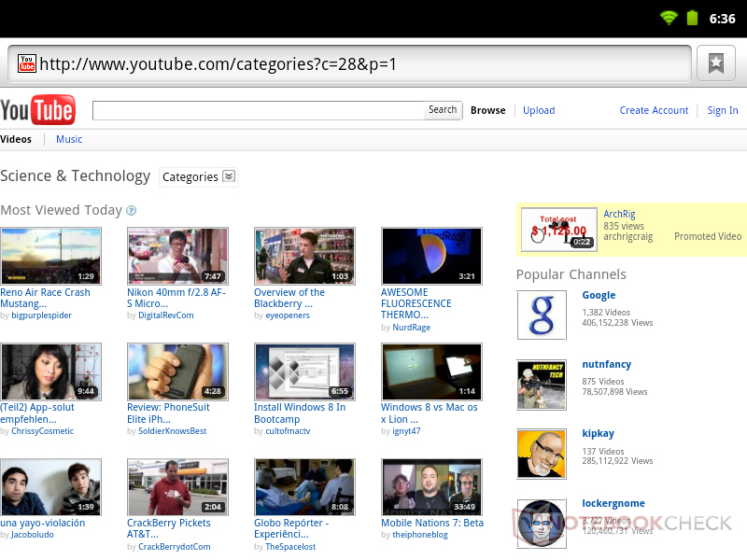Click the Search button
The width and height of the screenshot is (747, 560).
(443, 110)
